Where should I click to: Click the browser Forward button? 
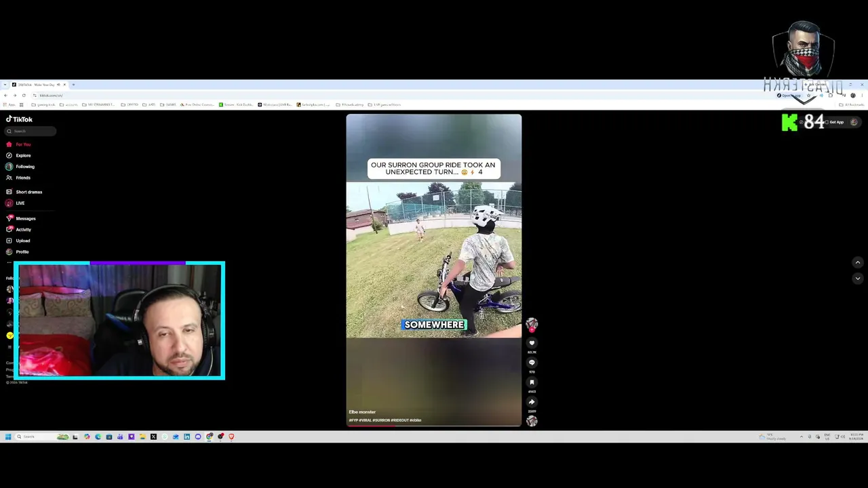(x=14, y=95)
